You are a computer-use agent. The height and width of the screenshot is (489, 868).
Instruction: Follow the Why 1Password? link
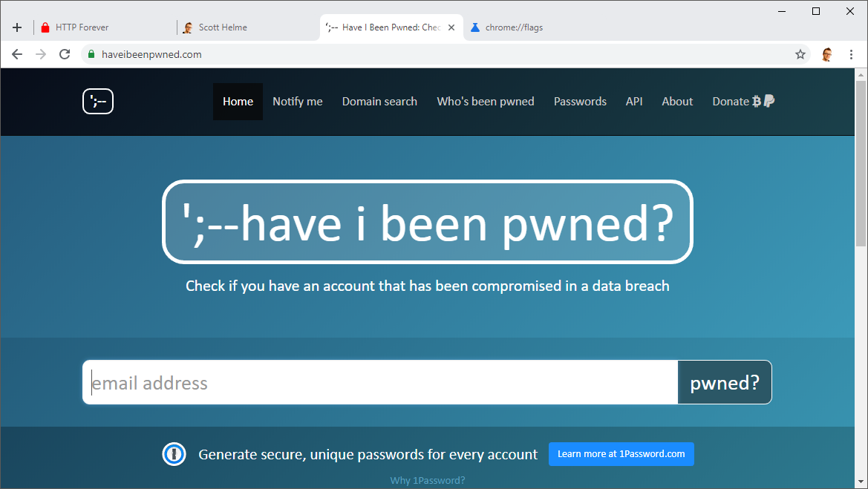(427, 480)
